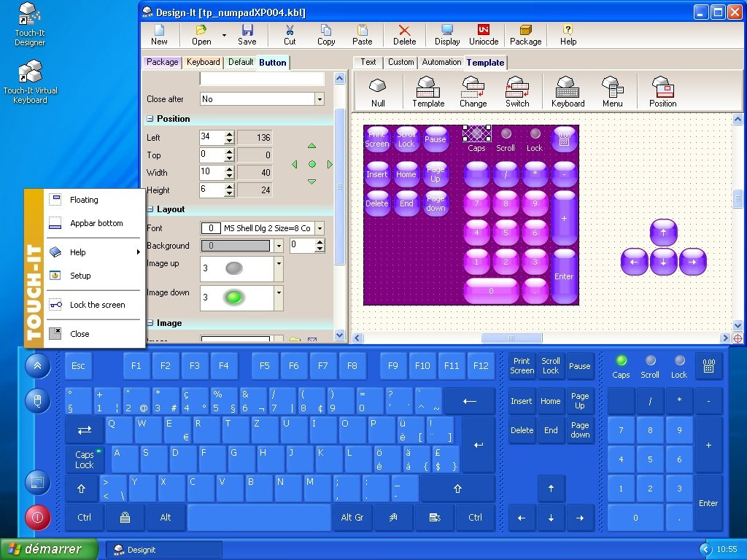
Task: Click the padlock key beside Ctrl
Action: click(x=125, y=518)
